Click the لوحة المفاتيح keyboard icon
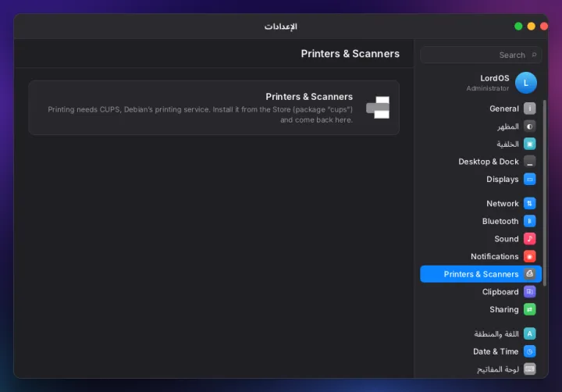Image resolution: width=562 pixels, height=392 pixels. 529,369
